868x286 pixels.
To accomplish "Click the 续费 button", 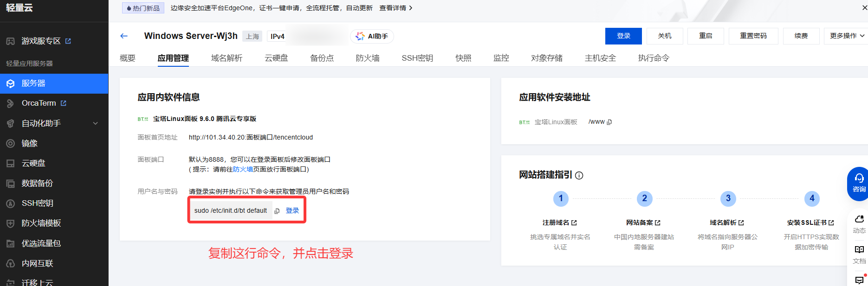I will 801,36.
